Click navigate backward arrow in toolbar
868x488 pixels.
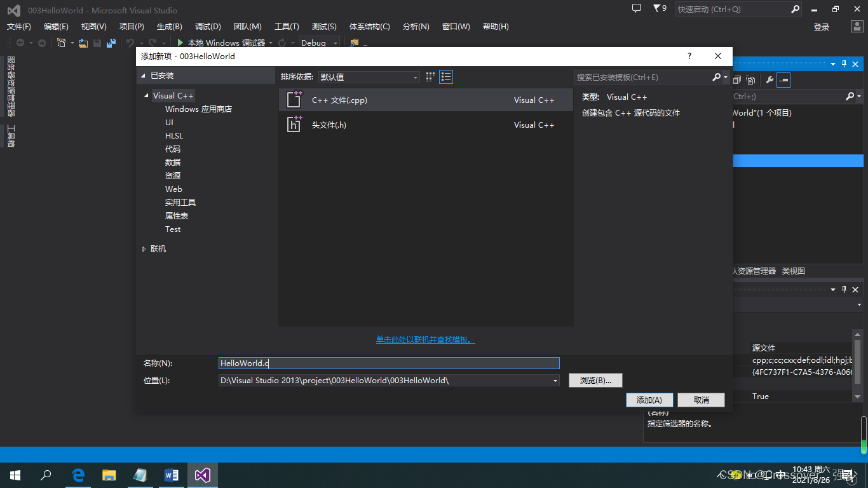tap(20, 43)
